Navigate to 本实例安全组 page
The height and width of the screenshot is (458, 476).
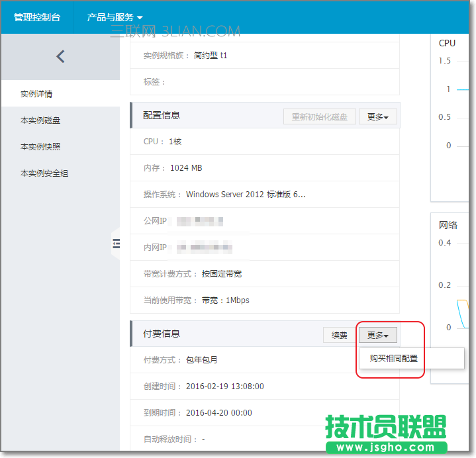point(44,173)
